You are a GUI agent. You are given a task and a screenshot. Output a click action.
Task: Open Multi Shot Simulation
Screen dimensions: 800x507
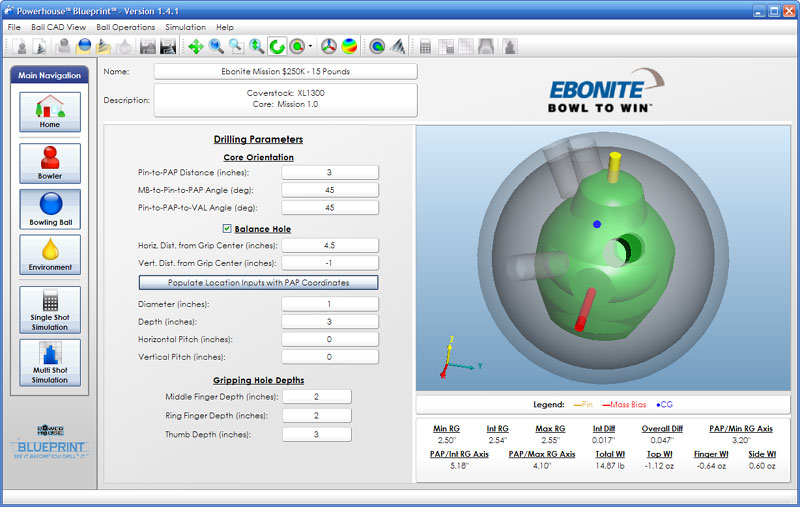50,363
